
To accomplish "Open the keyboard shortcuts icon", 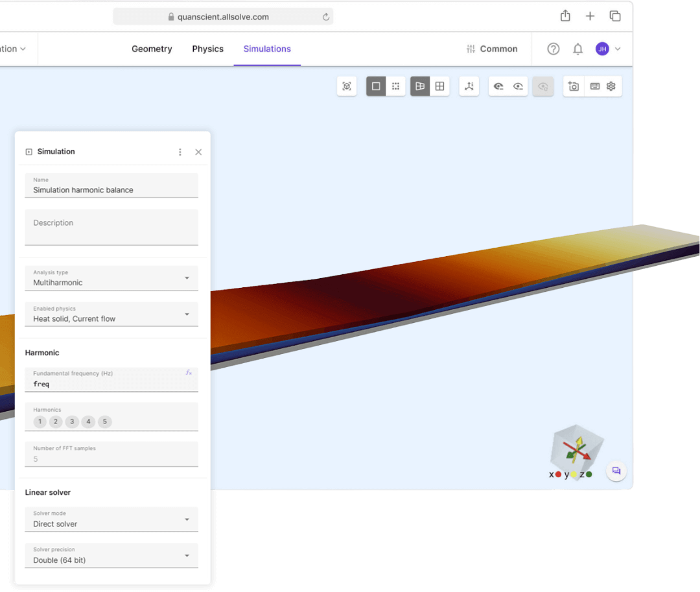I will point(592,86).
